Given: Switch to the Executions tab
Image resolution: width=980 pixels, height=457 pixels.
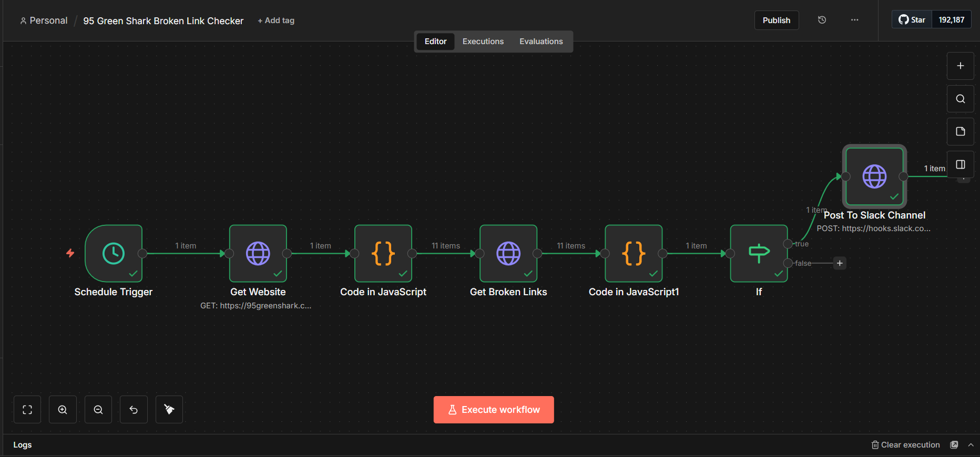Looking at the screenshot, I should point(483,41).
